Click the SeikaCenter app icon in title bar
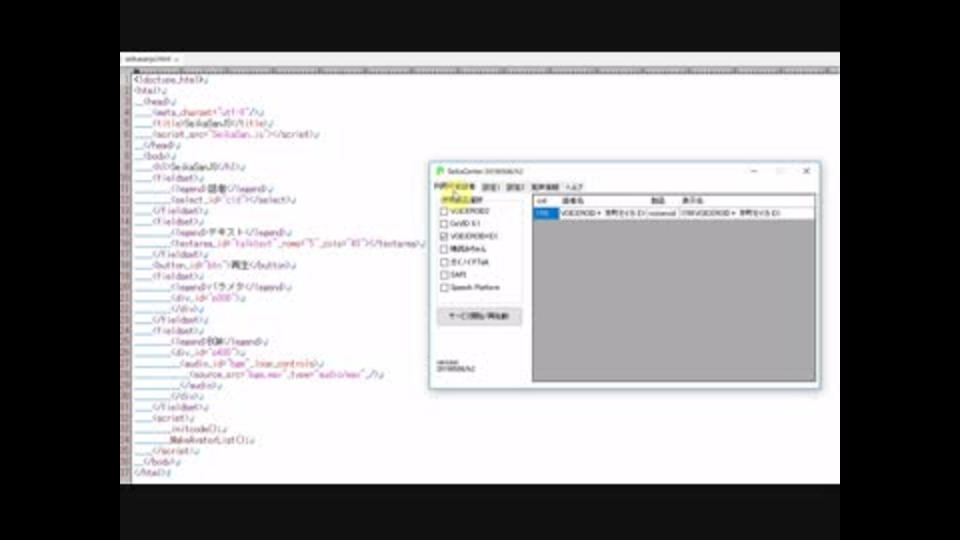Viewport: 960px width, 540px height. 440,171
